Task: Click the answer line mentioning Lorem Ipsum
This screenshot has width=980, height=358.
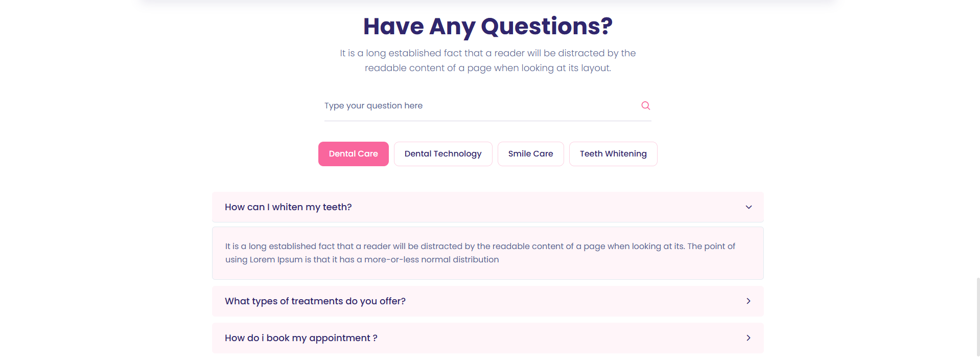Action: click(x=362, y=260)
